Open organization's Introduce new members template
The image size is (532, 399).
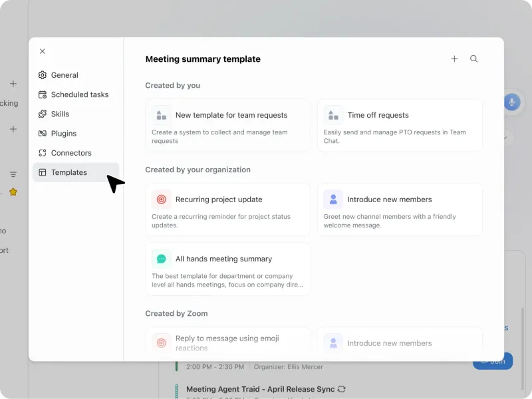tap(400, 209)
